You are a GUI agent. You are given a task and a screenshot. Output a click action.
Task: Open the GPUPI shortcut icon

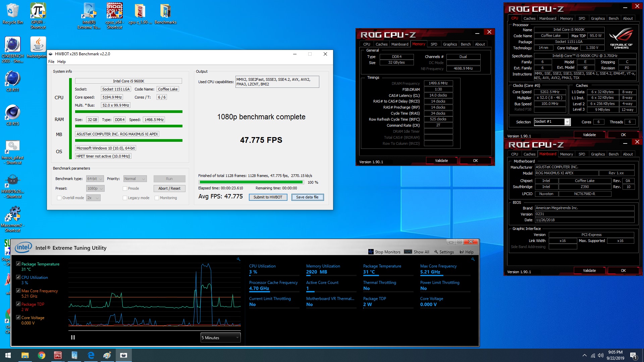click(x=38, y=15)
